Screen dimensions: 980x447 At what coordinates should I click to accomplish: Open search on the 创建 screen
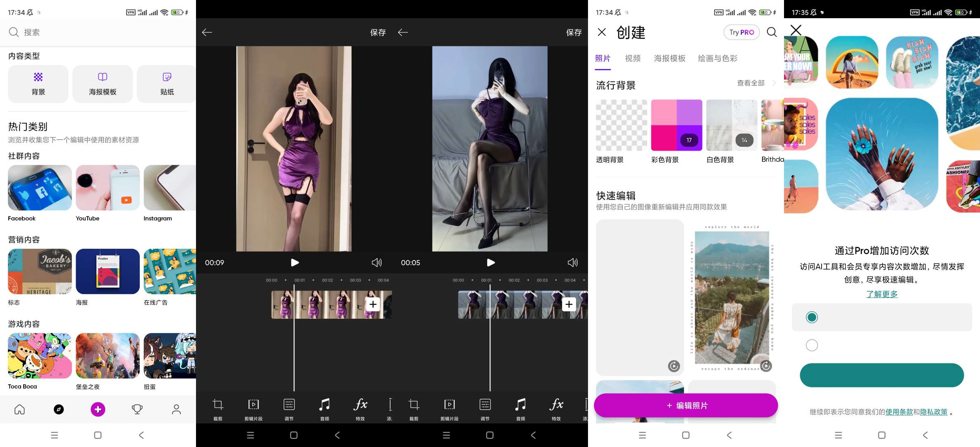click(x=772, y=32)
